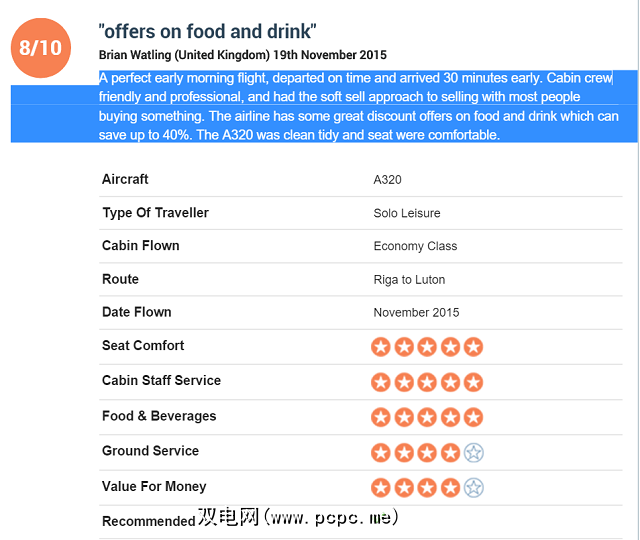Click the first star in Seat Comfort

(381, 347)
